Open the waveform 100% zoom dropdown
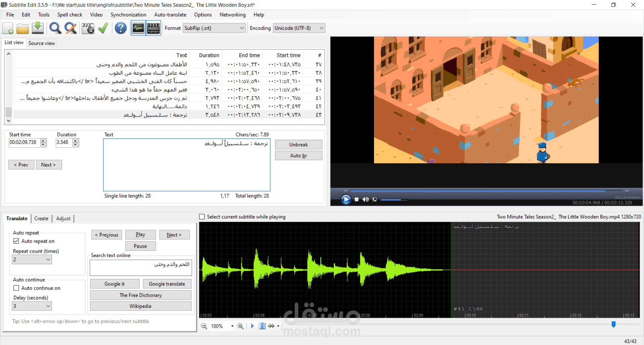 point(232,326)
